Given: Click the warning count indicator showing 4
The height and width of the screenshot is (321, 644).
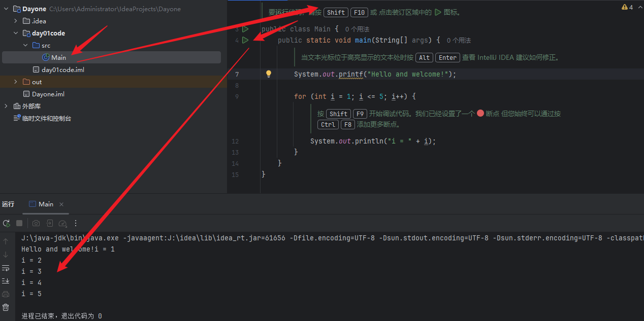Looking at the screenshot, I should (x=627, y=7).
